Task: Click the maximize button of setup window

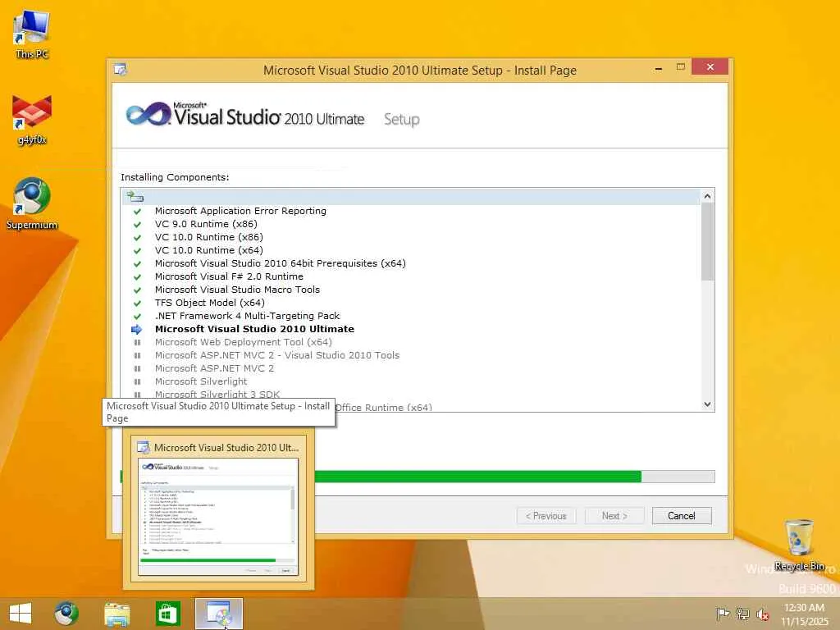Action: click(680, 67)
